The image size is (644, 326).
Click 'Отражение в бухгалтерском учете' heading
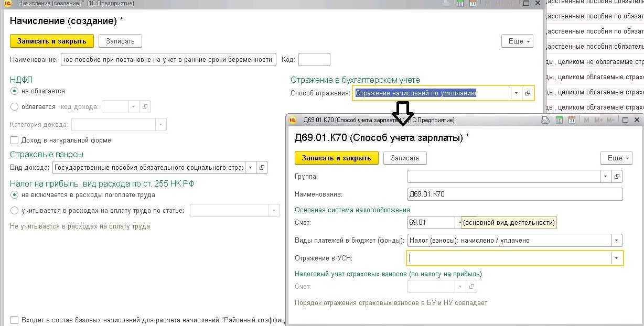(x=355, y=80)
